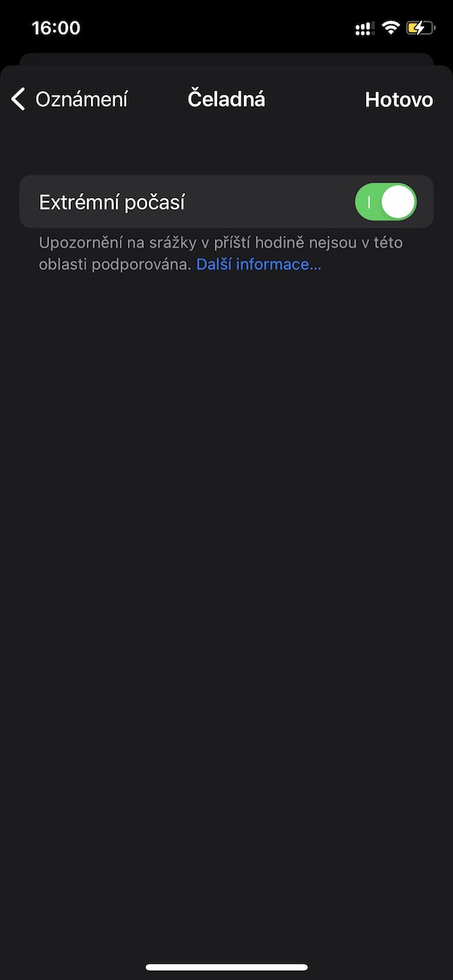Confirm with the Hotovo button
The width and height of the screenshot is (453, 980).
tap(398, 99)
